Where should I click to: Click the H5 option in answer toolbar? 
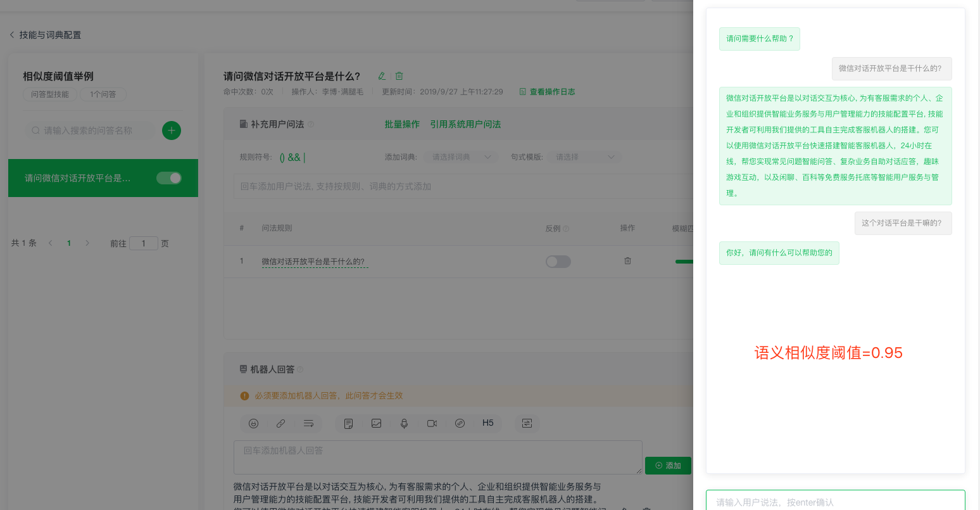click(488, 423)
